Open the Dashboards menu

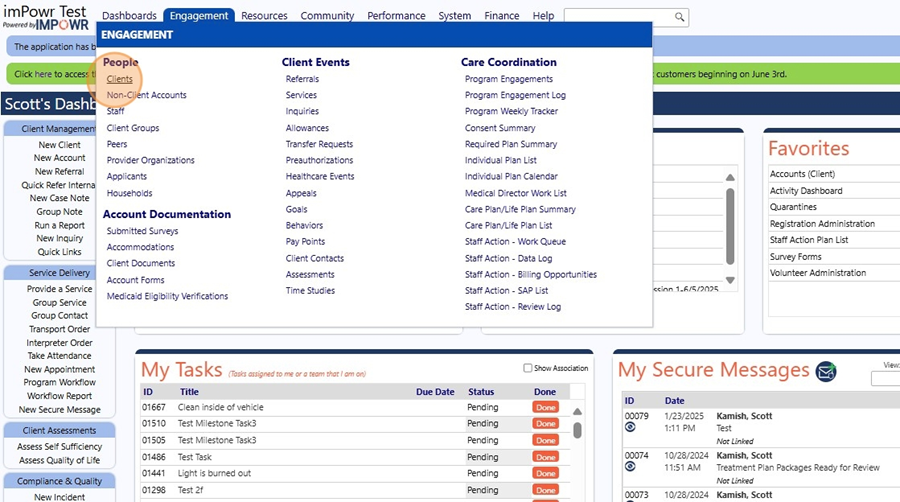[x=129, y=16]
